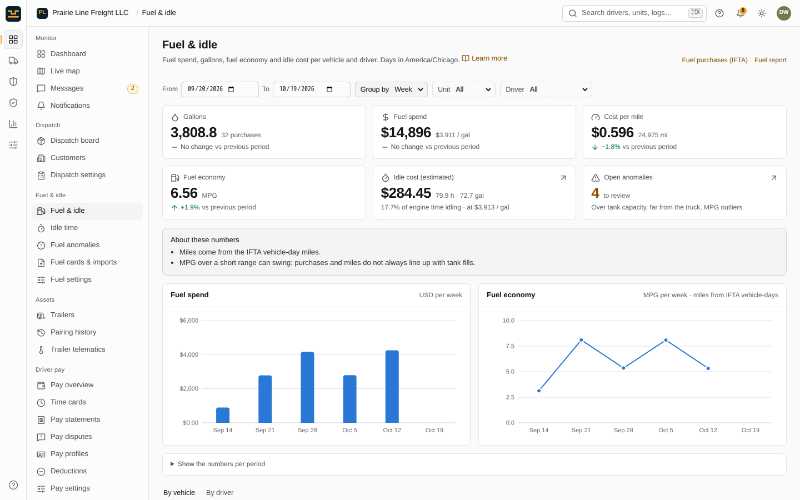Open the bar chart reports icon in rail

(13, 124)
